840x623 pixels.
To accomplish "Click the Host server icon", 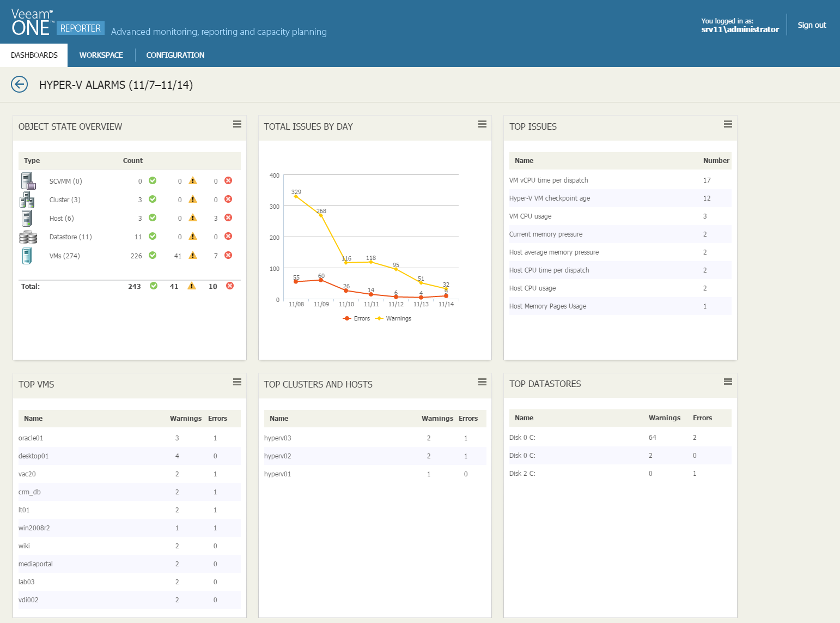I will 27,218.
